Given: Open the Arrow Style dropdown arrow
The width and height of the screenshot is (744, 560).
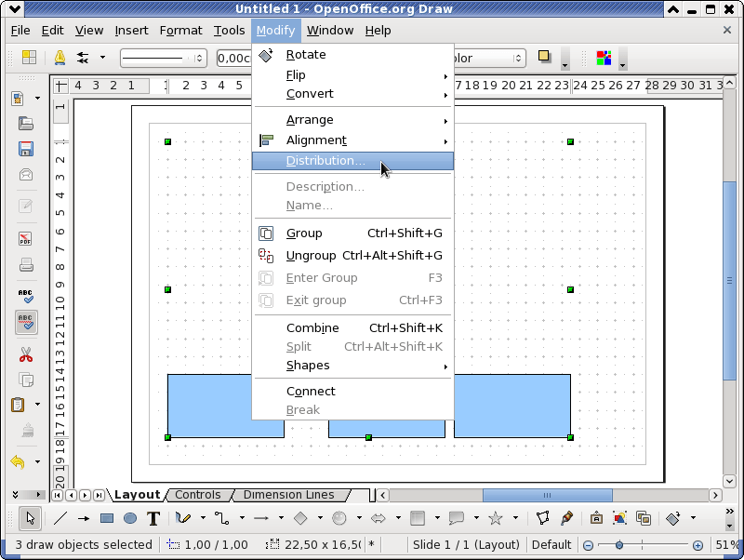Looking at the screenshot, I should click(x=102, y=58).
